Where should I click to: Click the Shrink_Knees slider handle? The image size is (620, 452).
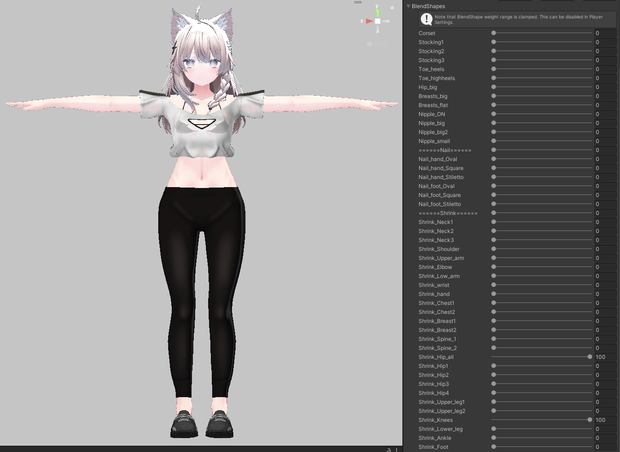(x=590, y=420)
